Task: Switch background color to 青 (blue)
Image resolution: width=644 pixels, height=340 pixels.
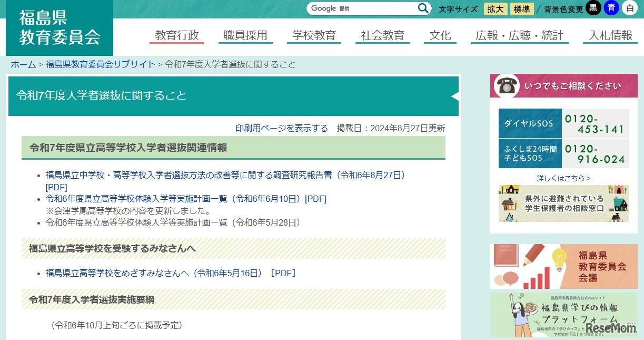Action: pos(611,8)
